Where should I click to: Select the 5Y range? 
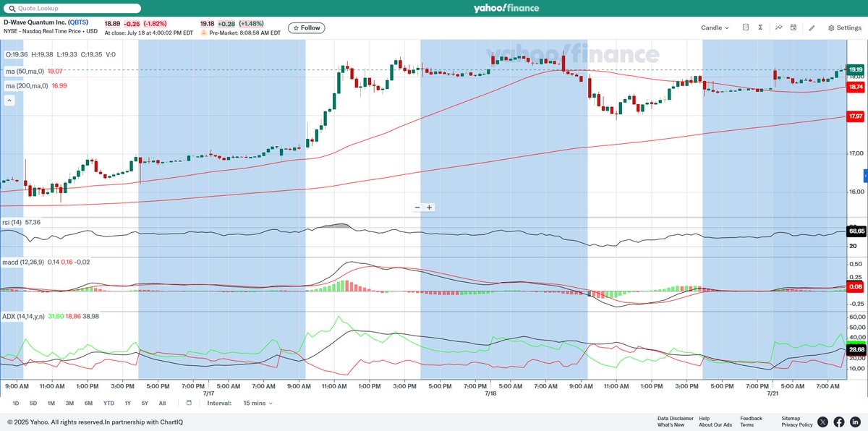(145, 403)
